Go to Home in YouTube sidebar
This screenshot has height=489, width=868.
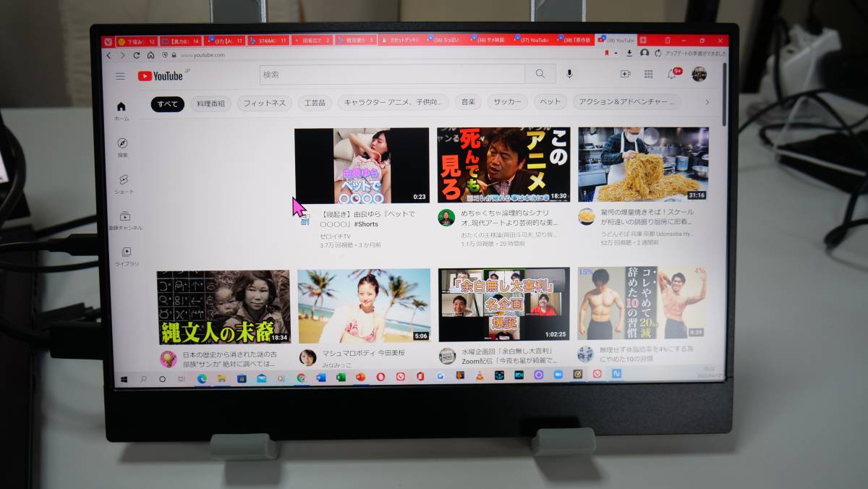(122, 111)
